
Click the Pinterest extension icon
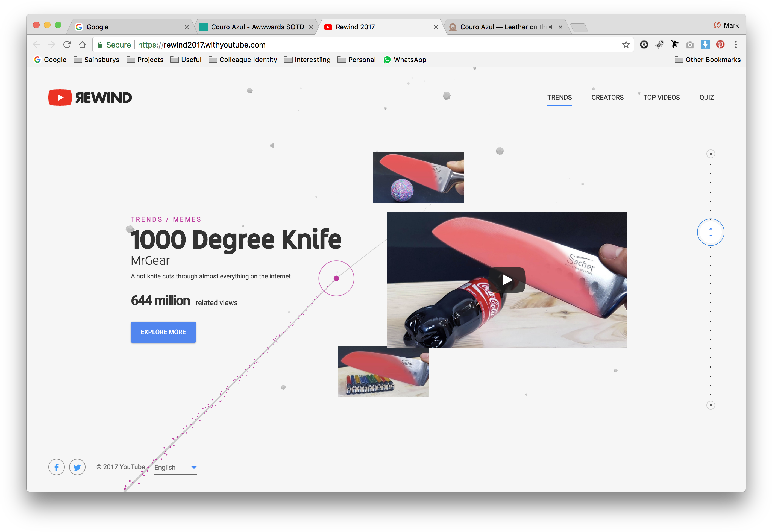click(x=720, y=45)
